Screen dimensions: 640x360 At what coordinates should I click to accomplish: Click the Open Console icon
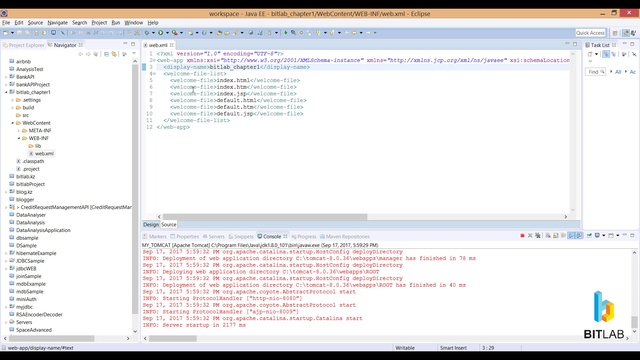[611, 236]
